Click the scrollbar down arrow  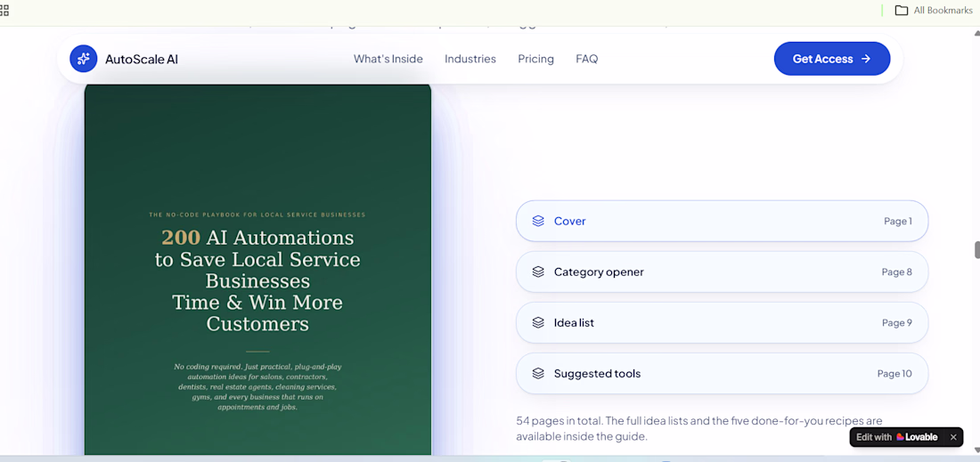[x=976, y=450]
